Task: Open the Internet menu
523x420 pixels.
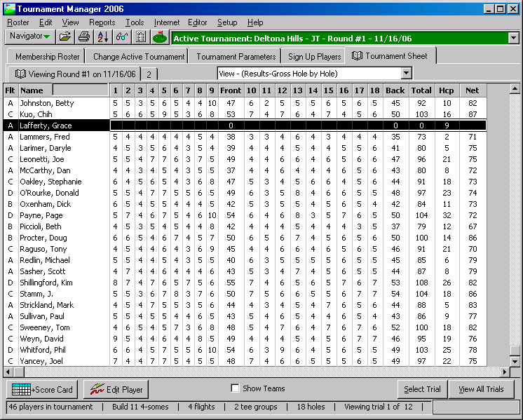Action: pos(167,22)
